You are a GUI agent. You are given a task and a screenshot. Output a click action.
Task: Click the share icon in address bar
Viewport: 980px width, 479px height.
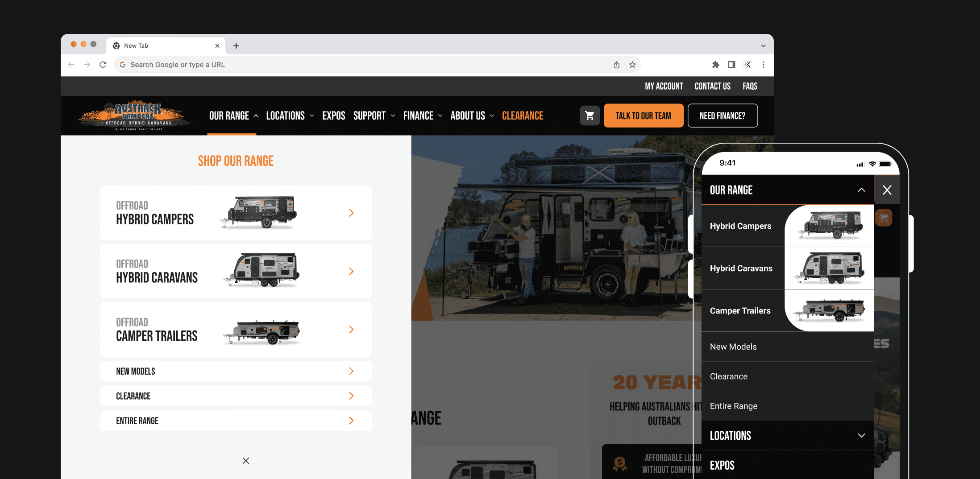click(616, 65)
